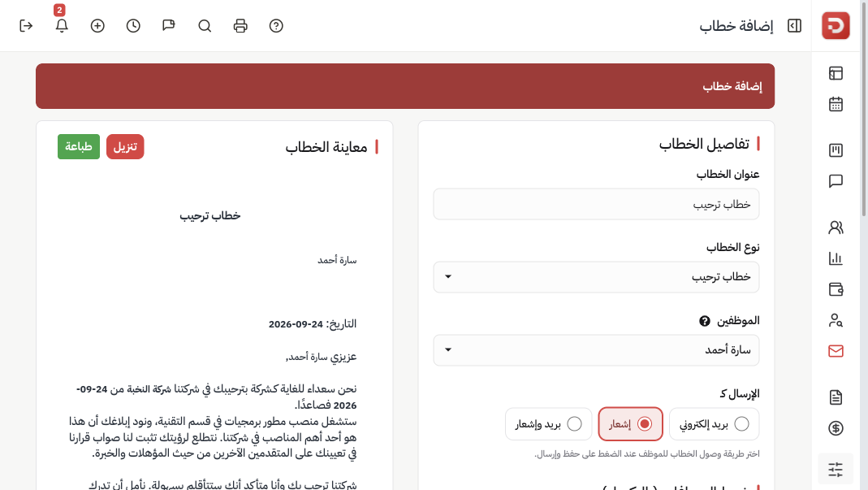The height and width of the screenshot is (490, 868).
Task: Collapse sidebar with panel toggle icon
Action: (794, 25)
